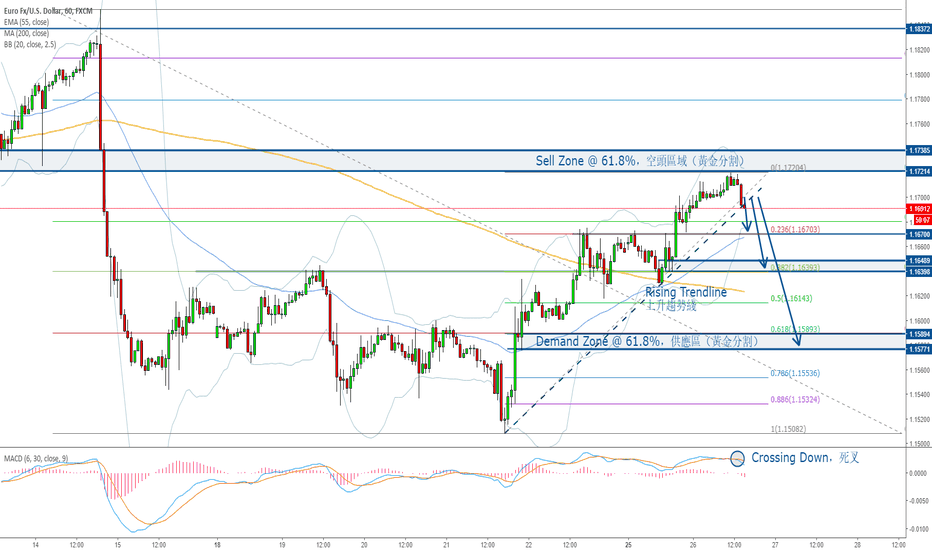932x550 pixels.
Task: Click the date 15 on the time axis
Action: pos(118,544)
